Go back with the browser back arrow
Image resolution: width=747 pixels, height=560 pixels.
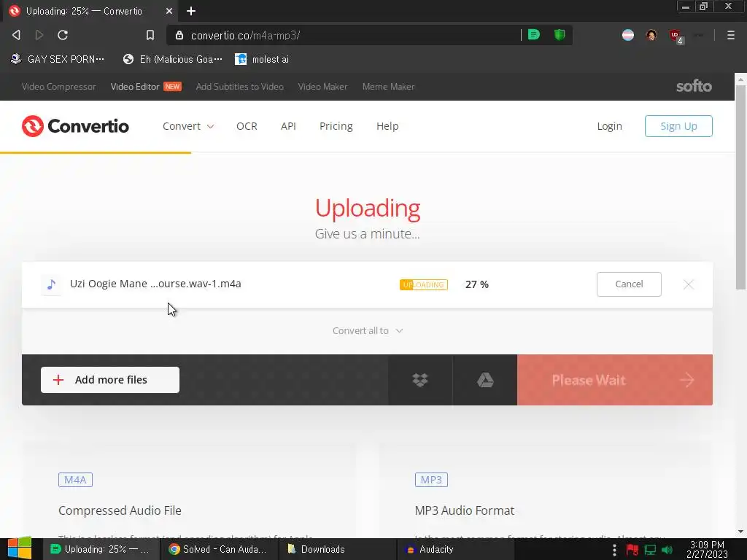[16, 35]
